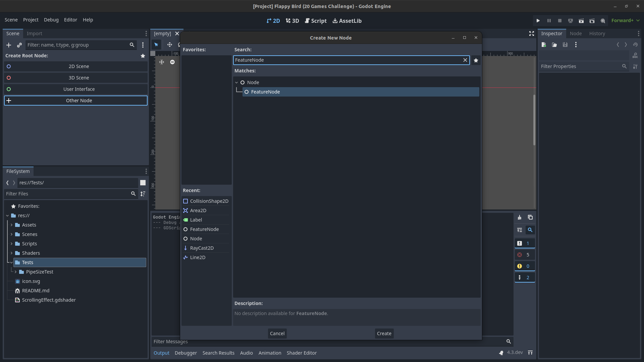The height and width of the screenshot is (362, 644).
Task: Click Cancel in Create New Node dialog
Action: pos(277,334)
